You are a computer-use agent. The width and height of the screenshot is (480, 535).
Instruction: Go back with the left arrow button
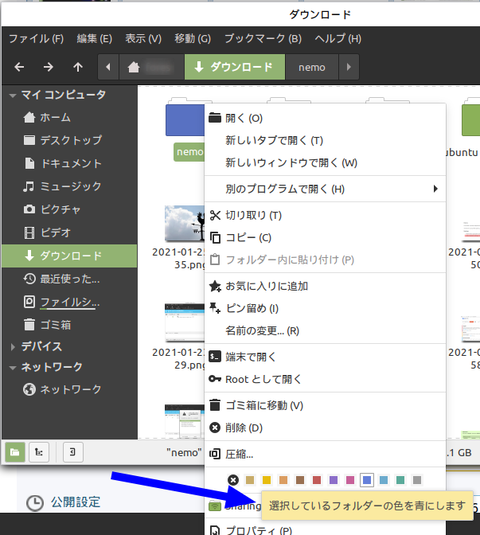pos(19,67)
